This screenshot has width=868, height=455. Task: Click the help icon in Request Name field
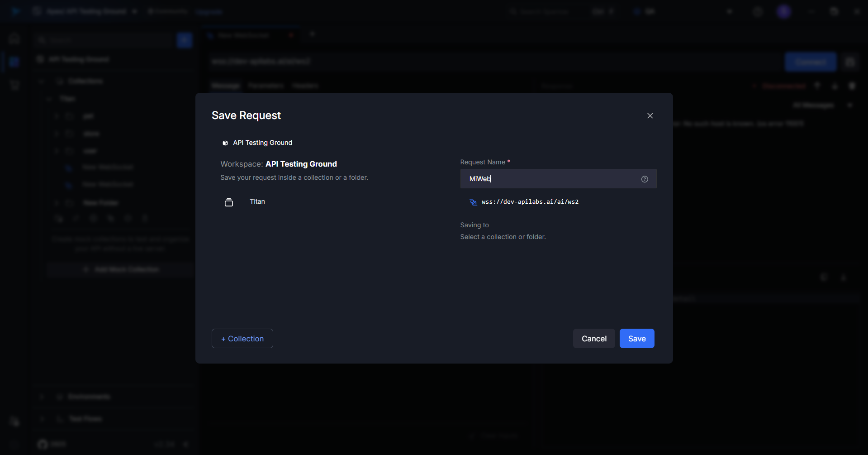click(x=645, y=179)
